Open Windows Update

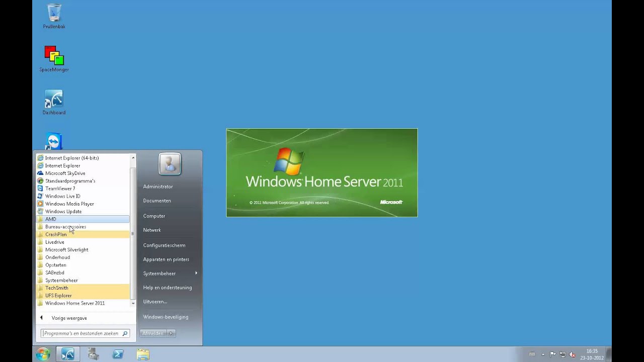pyautogui.click(x=83, y=212)
